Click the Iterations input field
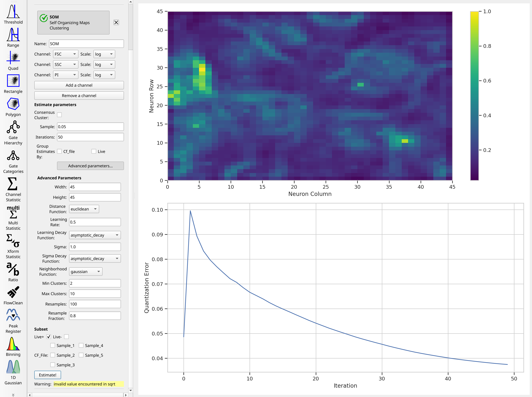Image resolution: width=532 pixels, height=397 pixels. 90,137
